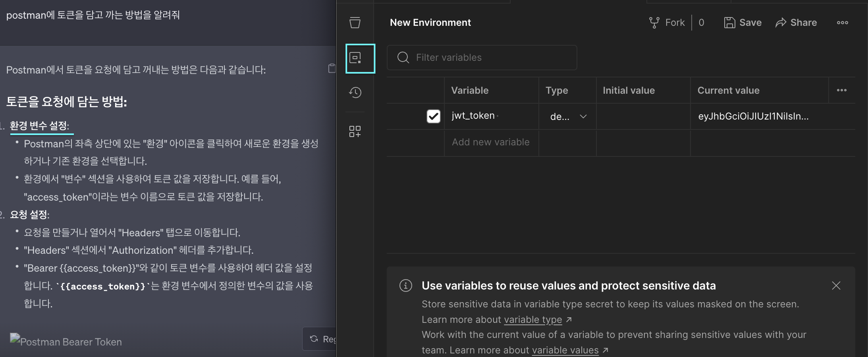Screen dimensions: 868x357
Task: Open the Environments sidebar icon
Action: (355, 58)
